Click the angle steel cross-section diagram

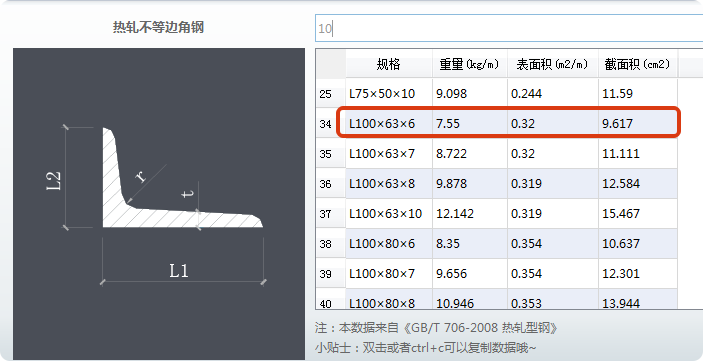coord(159,204)
